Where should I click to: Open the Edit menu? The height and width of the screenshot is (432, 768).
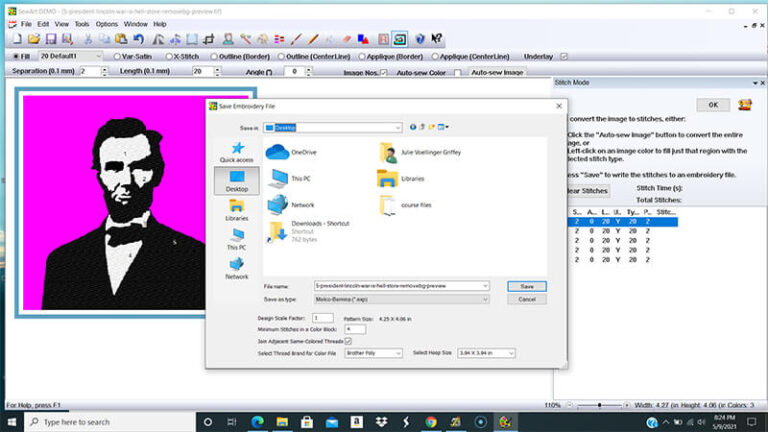[43, 24]
